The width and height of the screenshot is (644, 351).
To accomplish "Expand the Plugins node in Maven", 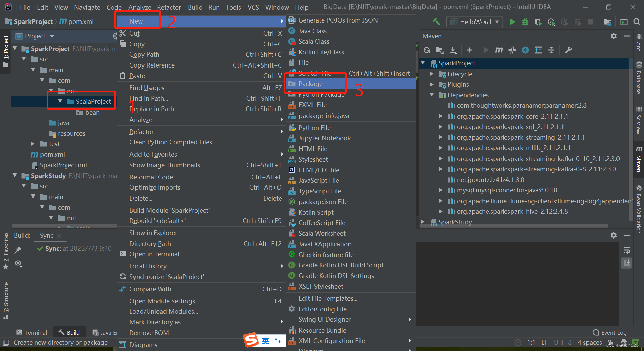I will pos(432,84).
